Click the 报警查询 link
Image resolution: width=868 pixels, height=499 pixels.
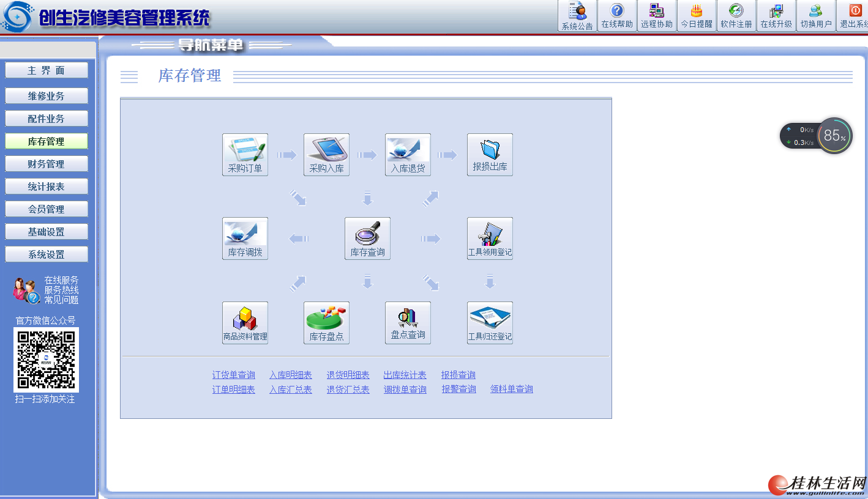point(458,389)
